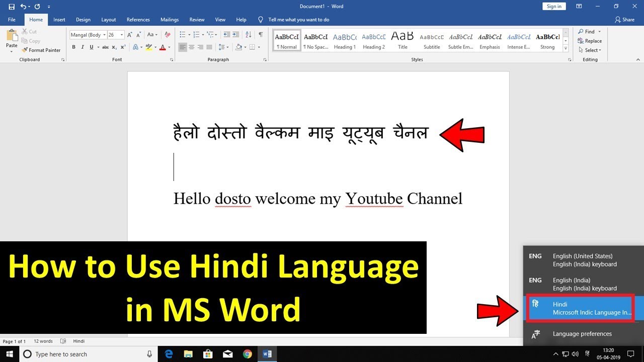Click the Share button
The height and width of the screenshot is (362, 644).
624,20
